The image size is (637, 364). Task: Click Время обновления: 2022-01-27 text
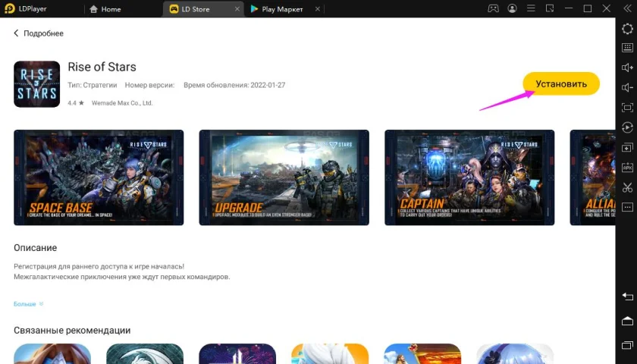point(234,85)
